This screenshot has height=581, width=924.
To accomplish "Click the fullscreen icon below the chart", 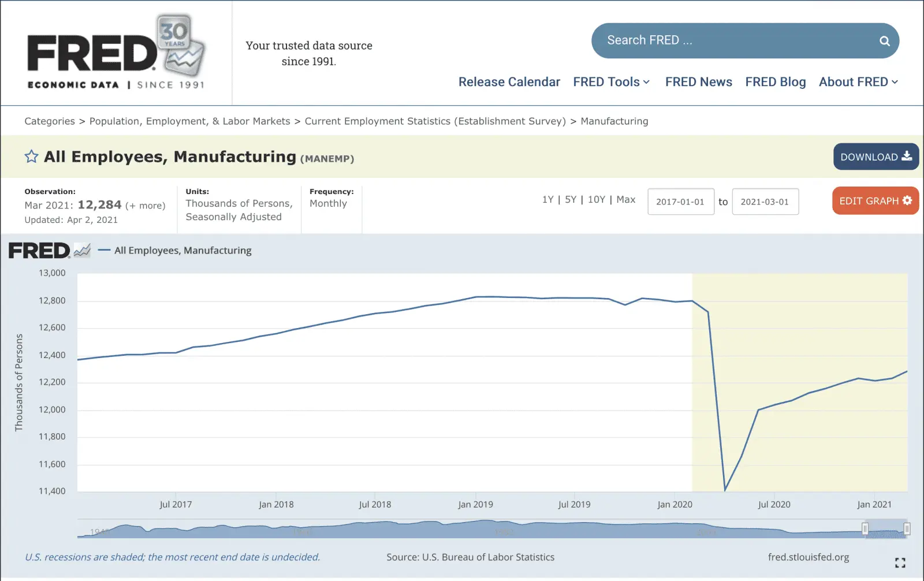I will [x=900, y=563].
